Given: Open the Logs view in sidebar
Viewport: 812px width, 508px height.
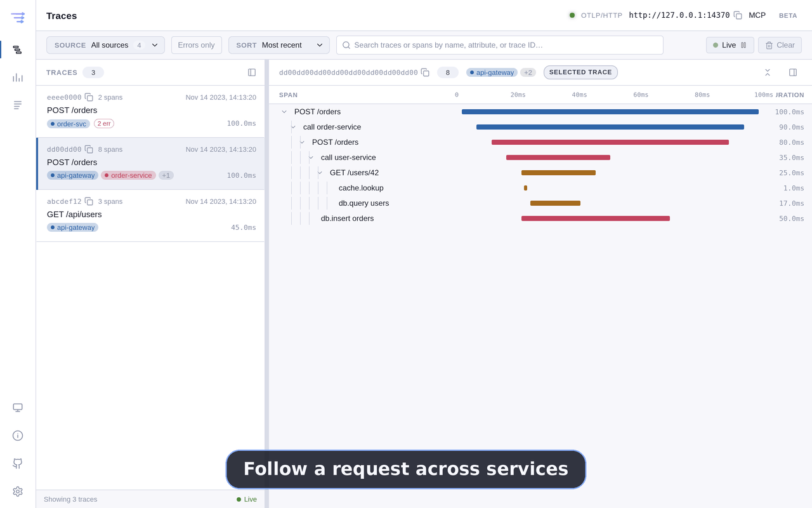Looking at the screenshot, I should [18, 105].
